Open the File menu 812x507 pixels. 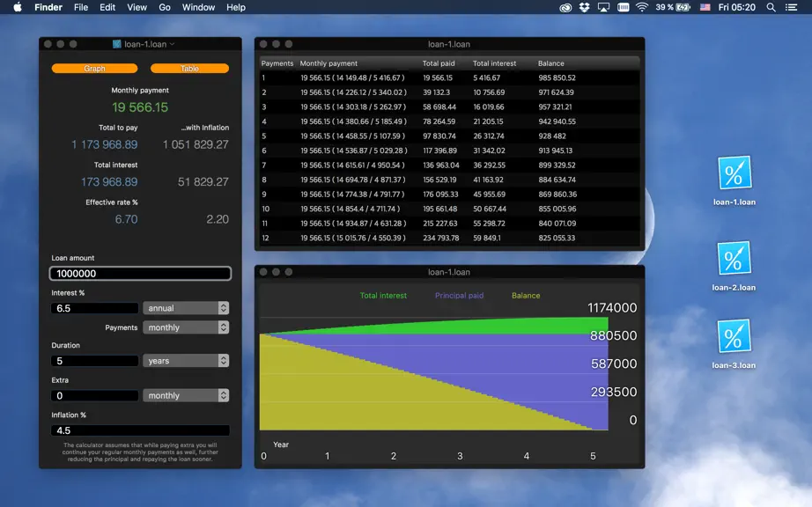[81, 7]
